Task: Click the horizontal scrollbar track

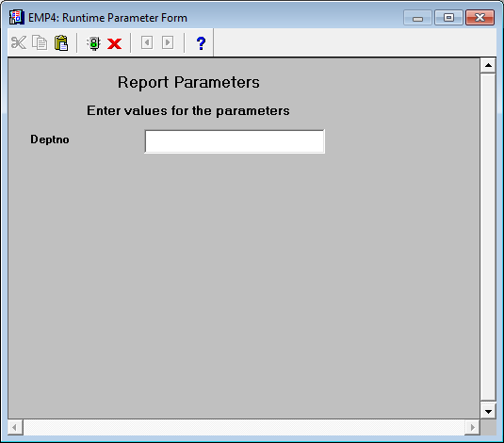Action: tap(244, 428)
